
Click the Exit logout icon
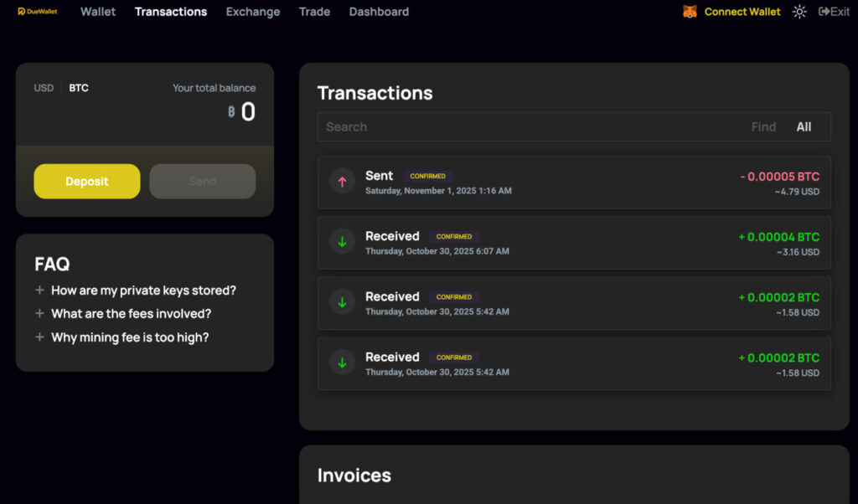[x=824, y=12]
